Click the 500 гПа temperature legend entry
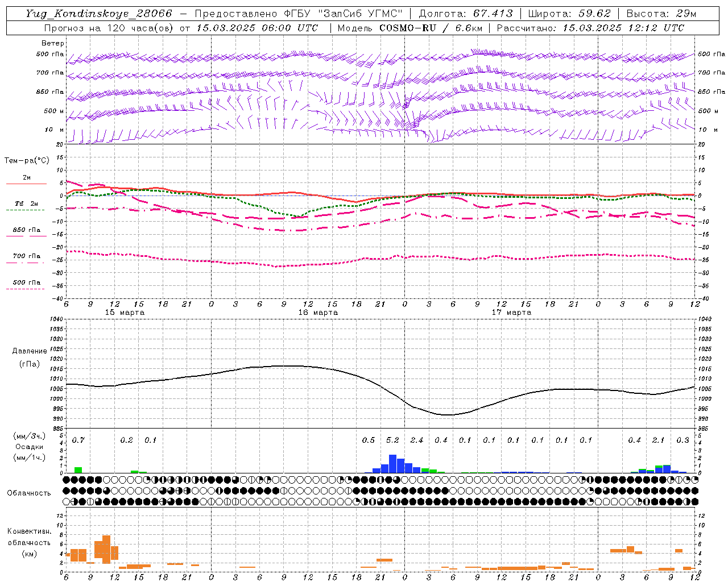728x582 pixels. point(27,282)
